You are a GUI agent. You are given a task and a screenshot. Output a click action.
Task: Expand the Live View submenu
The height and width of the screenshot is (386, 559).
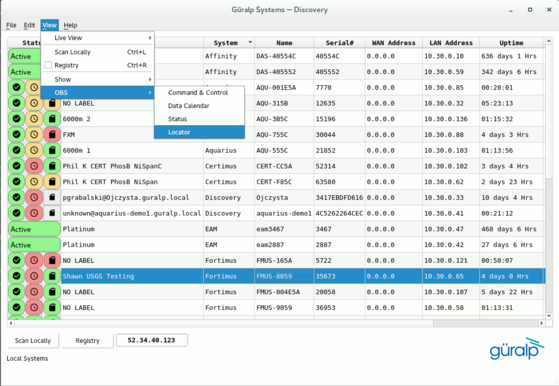pos(98,38)
